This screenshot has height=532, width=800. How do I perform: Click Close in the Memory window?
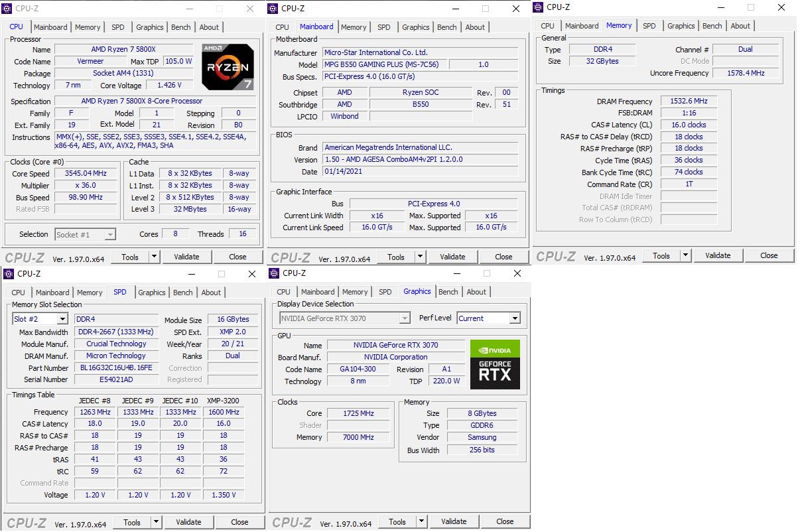point(769,255)
